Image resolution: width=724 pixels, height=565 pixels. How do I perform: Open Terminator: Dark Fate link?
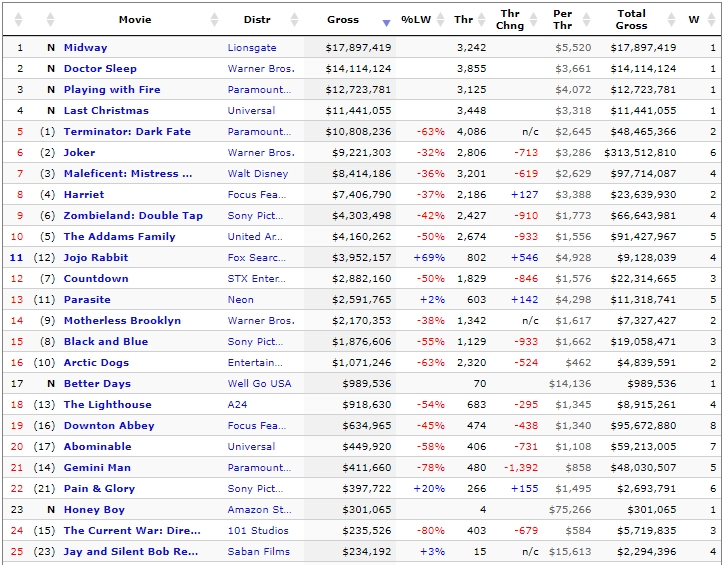coord(127,132)
